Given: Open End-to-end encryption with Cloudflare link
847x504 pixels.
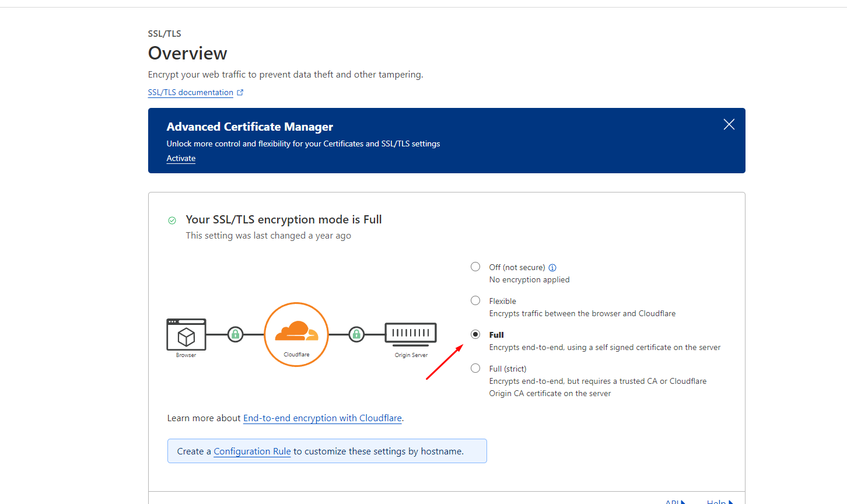Looking at the screenshot, I should tap(323, 418).
